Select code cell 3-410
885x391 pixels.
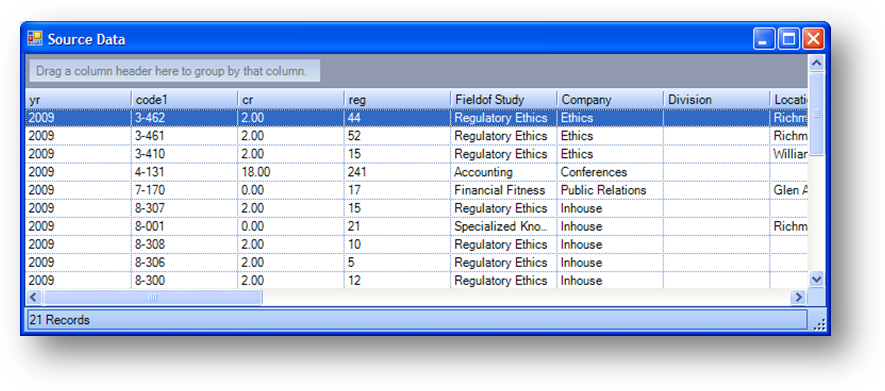(x=185, y=154)
